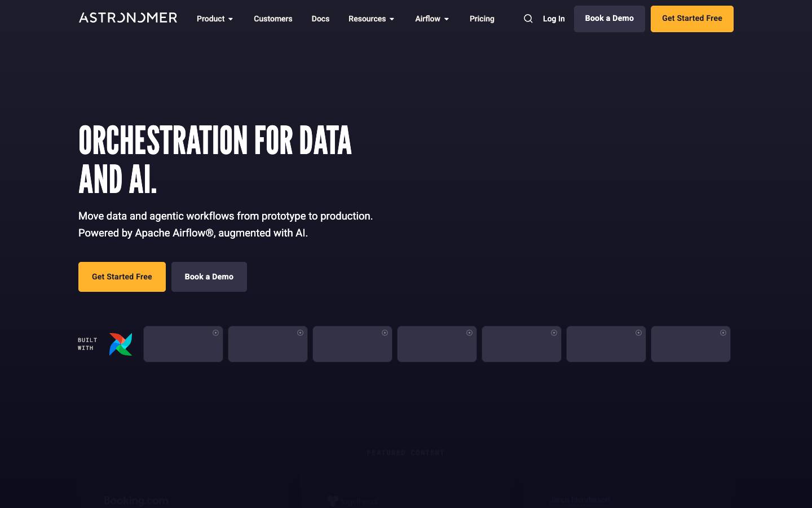Image resolution: width=812 pixels, height=508 pixels.
Task: Click the "ORCHESTRATION FOR DATA AND AI." headline
Action: pyautogui.click(x=215, y=160)
